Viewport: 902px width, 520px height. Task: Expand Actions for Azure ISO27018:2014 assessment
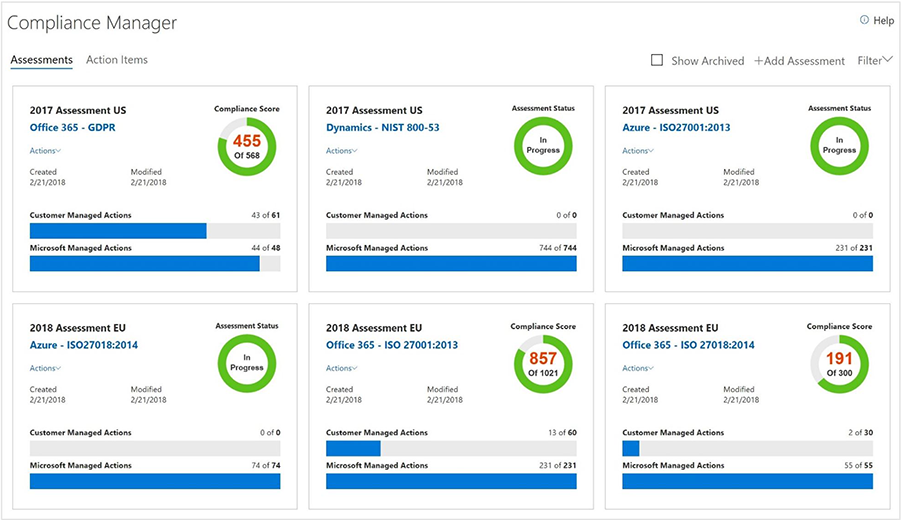coord(45,368)
